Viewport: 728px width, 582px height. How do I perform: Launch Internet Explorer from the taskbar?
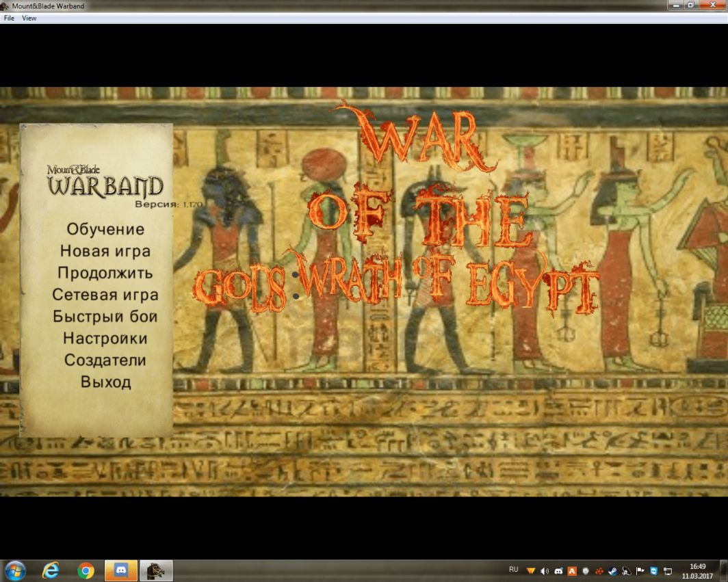click(x=51, y=570)
